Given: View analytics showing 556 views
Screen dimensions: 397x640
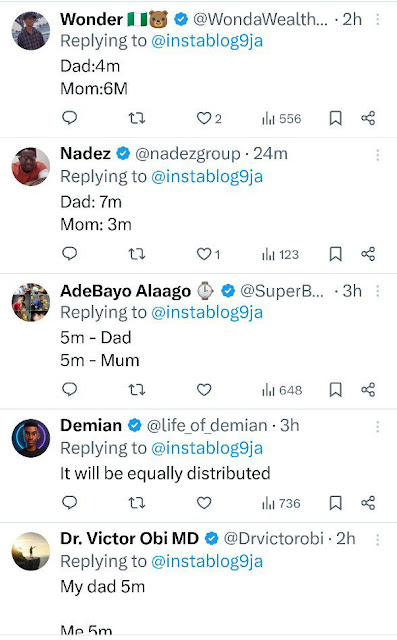Looking at the screenshot, I should (x=282, y=119).
